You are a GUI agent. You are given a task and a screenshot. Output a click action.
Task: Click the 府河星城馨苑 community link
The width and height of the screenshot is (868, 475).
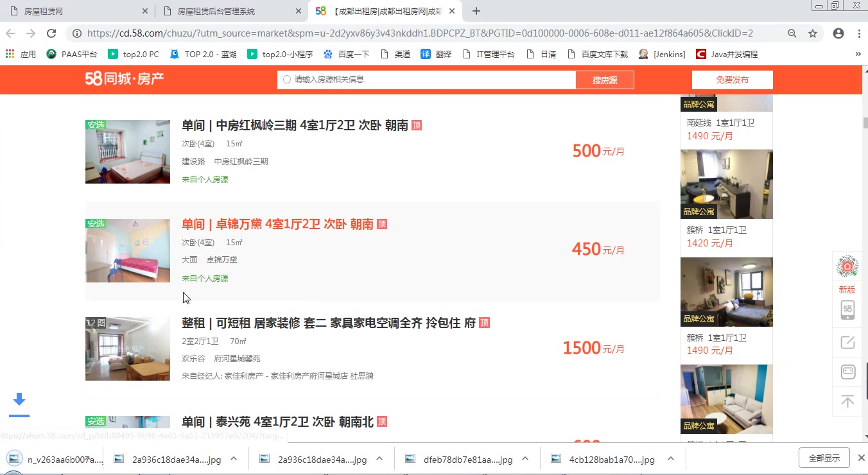coord(238,359)
